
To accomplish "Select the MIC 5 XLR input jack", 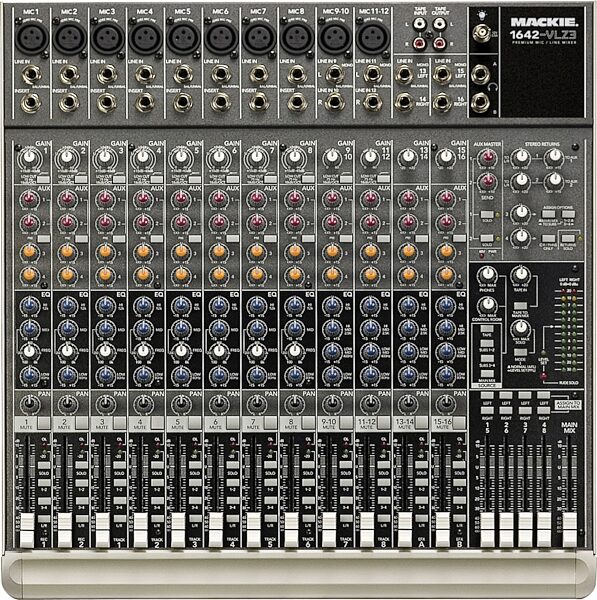I will (183, 37).
